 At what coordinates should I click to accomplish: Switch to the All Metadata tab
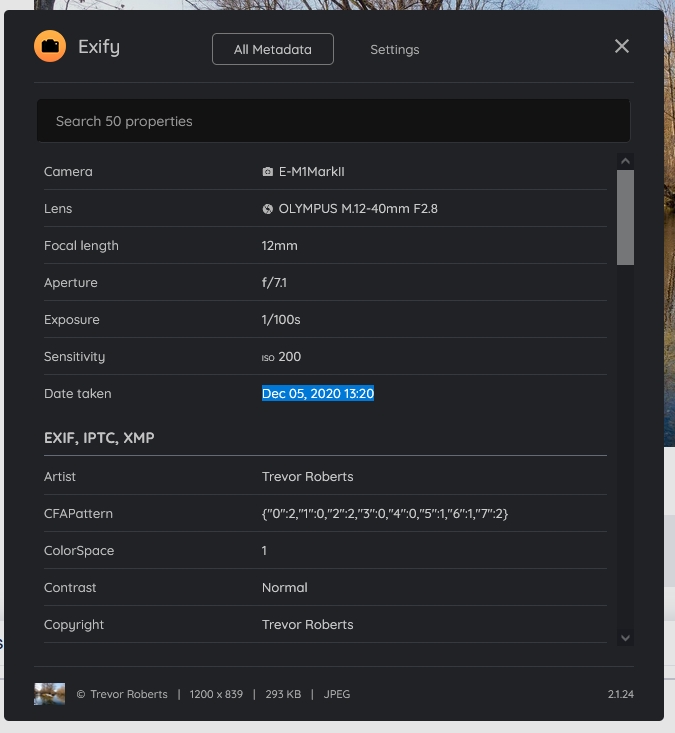click(272, 49)
